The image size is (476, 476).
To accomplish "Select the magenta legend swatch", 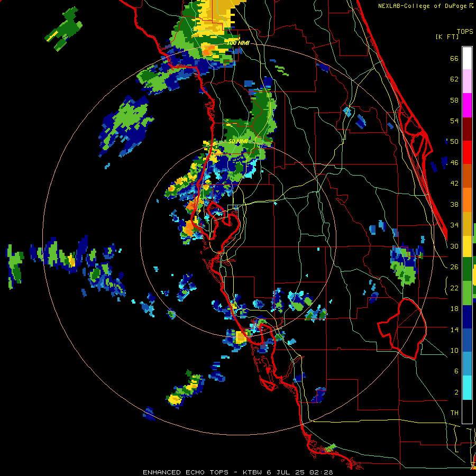I will coord(467,105).
